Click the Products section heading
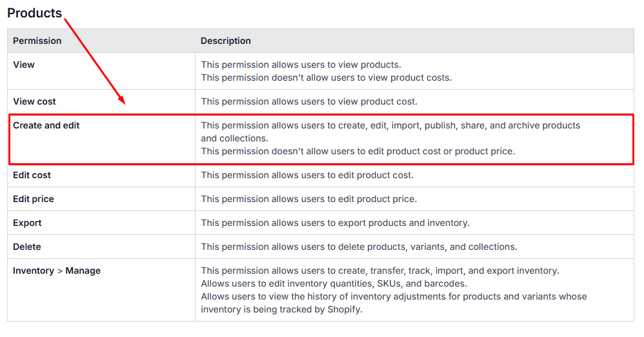Screen dimensions: 644x337 (x=35, y=13)
